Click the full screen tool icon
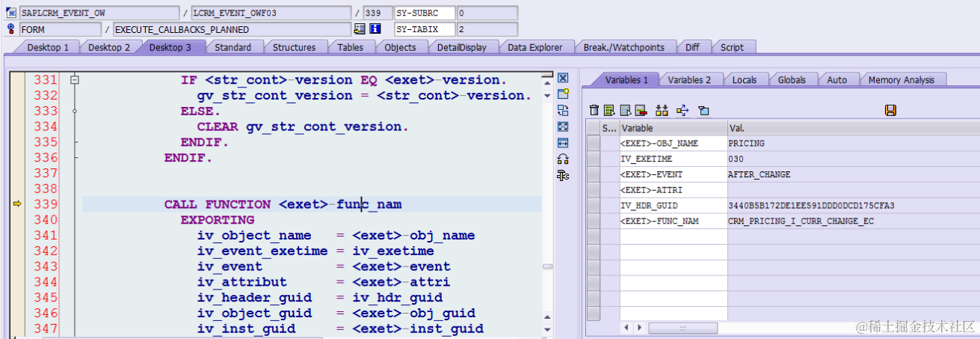Image resolution: width=980 pixels, height=339 pixels. coord(564,126)
